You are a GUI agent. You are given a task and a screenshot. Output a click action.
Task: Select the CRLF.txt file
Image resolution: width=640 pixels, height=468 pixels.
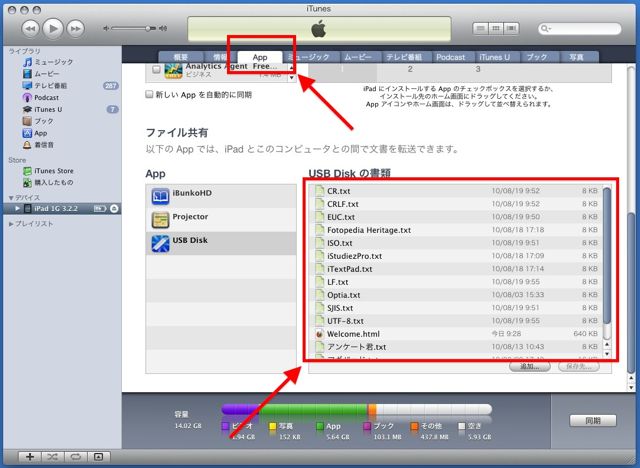(455, 204)
